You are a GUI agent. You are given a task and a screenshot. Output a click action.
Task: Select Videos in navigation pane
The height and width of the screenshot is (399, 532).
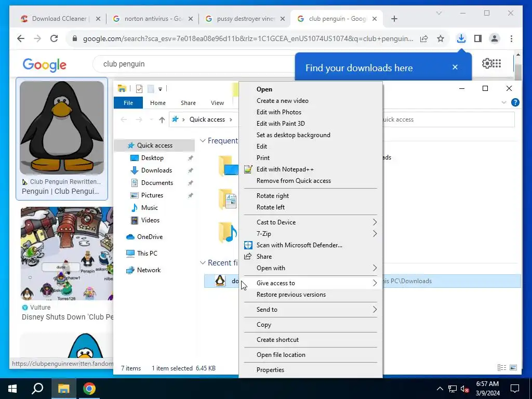150,220
